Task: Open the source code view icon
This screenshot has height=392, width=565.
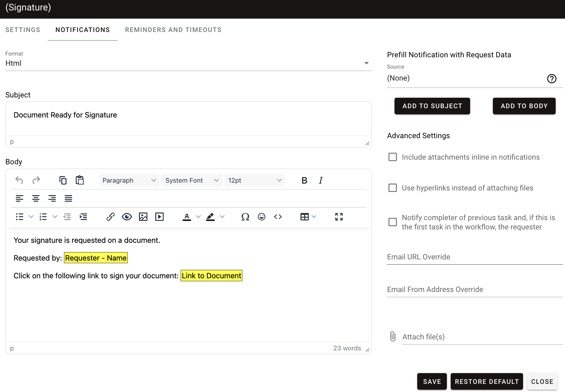Action: pyautogui.click(x=278, y=217)
